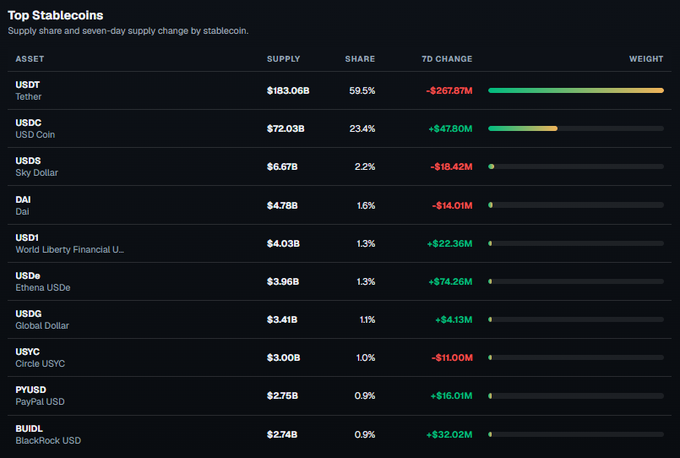Click the Ethena USDe subtitle
The image size is (680, 458).
[43, 288]
